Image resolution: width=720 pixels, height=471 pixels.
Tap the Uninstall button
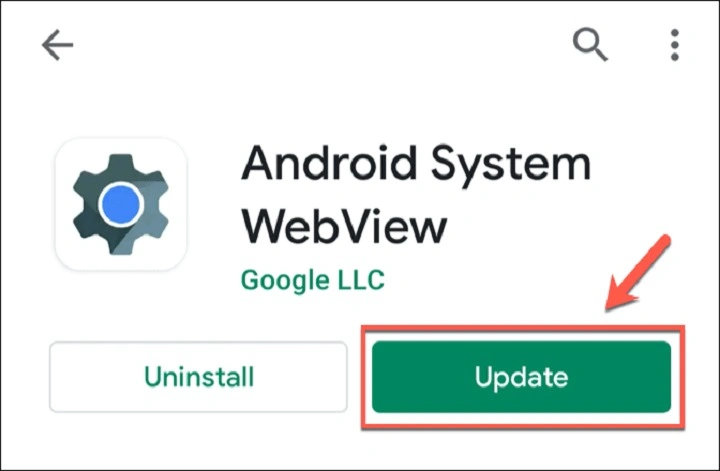(198, 377)
